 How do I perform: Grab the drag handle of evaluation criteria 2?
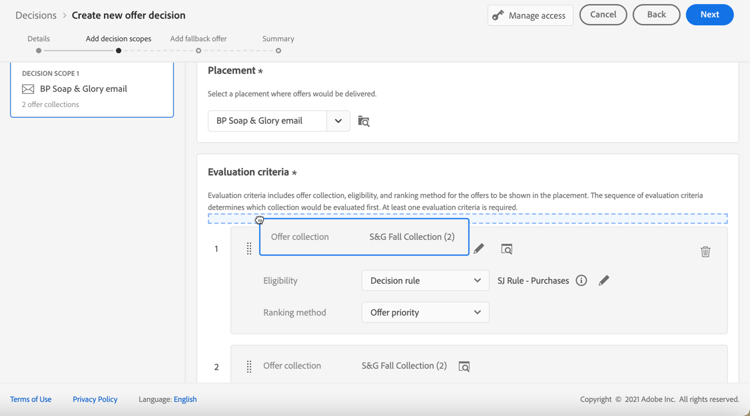pyautogui.click(x=249, y=367)
